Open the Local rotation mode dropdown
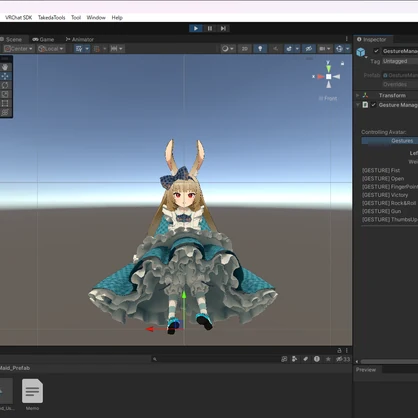 pos(51,49)
